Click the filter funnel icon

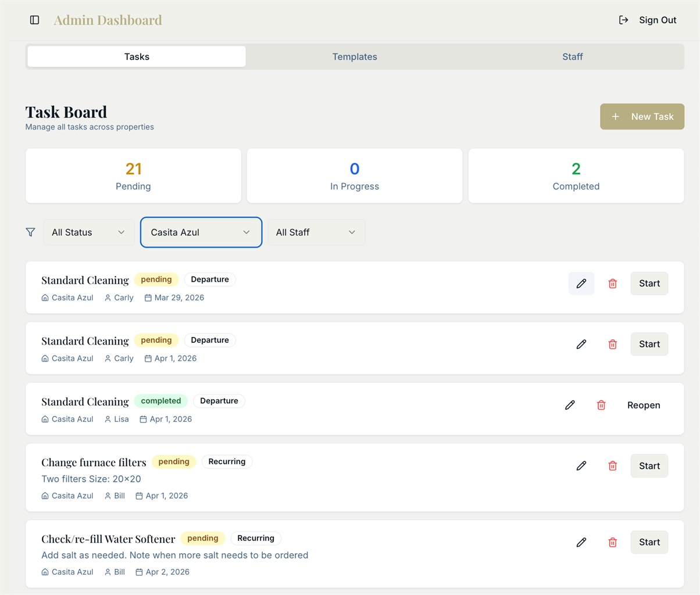(31, 232)
